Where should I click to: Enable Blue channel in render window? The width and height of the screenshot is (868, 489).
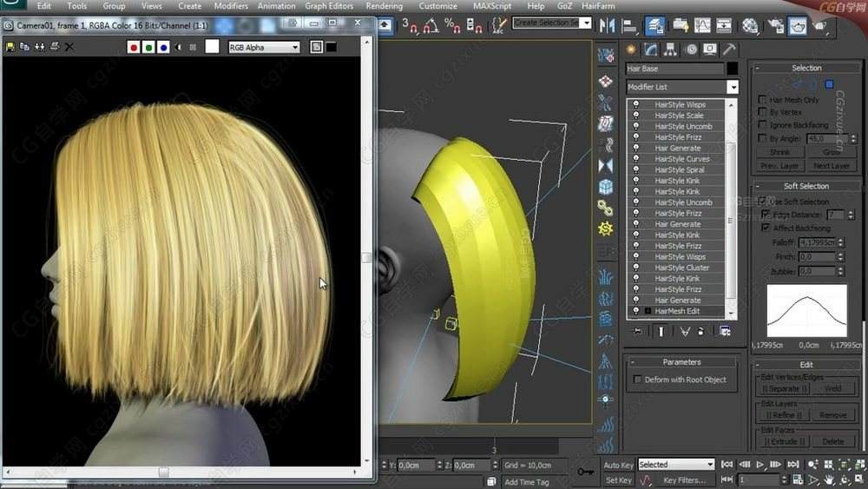pyautogui.click(x=163, y=48)
